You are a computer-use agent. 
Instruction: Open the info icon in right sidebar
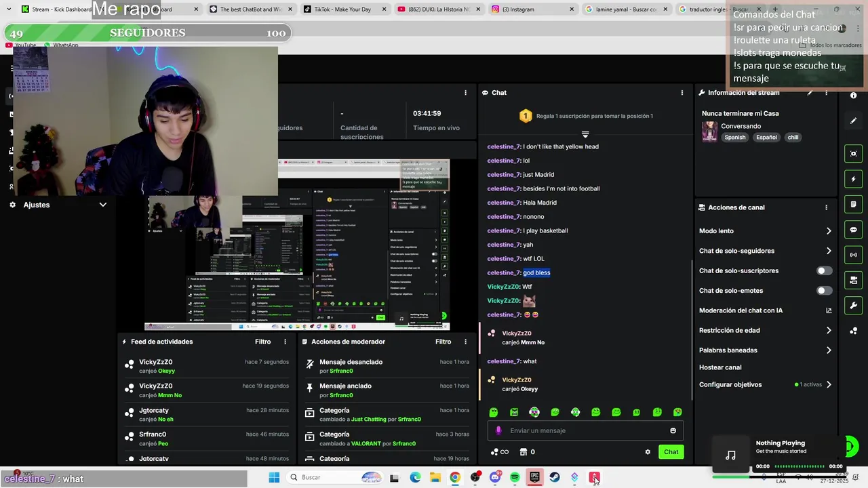point(853,96)
